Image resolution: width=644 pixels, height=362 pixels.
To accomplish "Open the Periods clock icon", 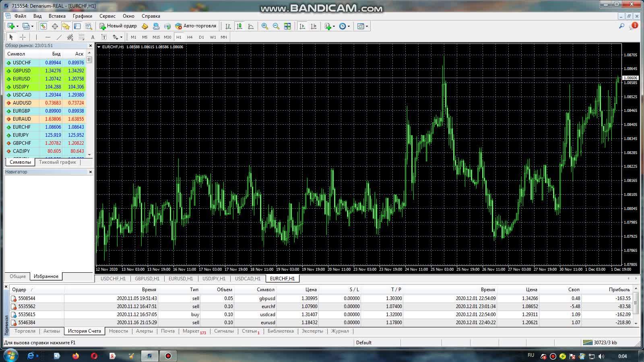I will click(342, 26).
